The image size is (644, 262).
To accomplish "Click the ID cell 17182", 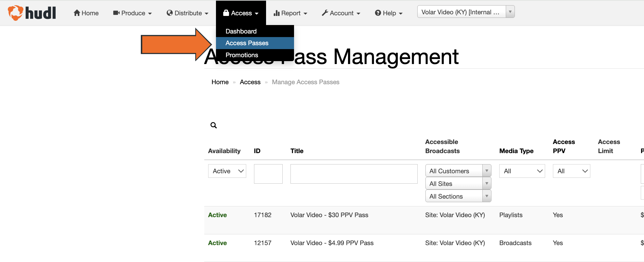I will coord(263,215).
